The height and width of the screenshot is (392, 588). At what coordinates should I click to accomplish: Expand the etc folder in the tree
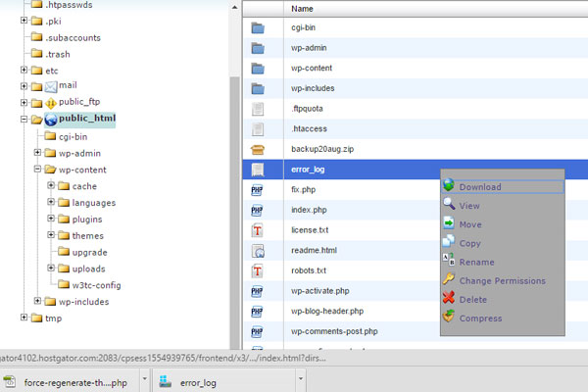click(24, 70)
